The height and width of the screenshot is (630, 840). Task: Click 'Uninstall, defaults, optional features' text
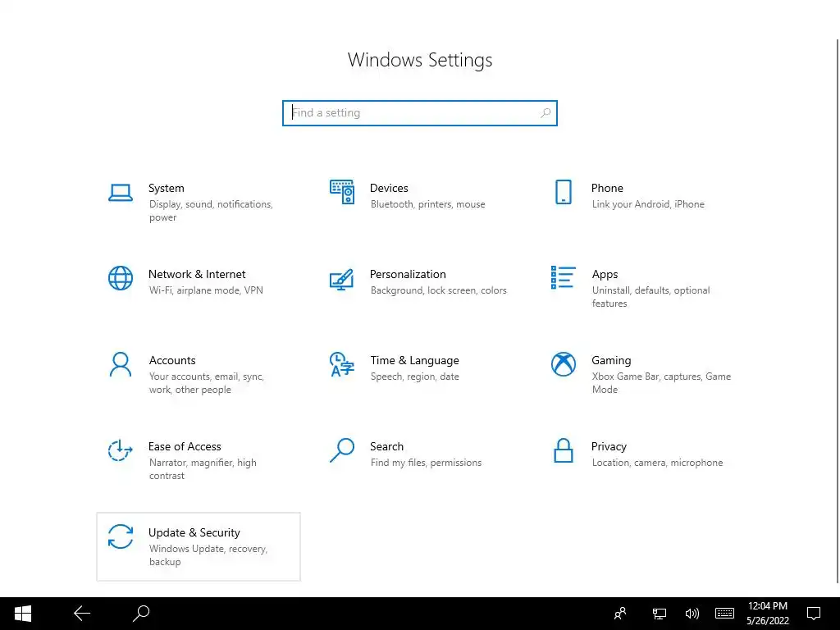pos(651,297)
